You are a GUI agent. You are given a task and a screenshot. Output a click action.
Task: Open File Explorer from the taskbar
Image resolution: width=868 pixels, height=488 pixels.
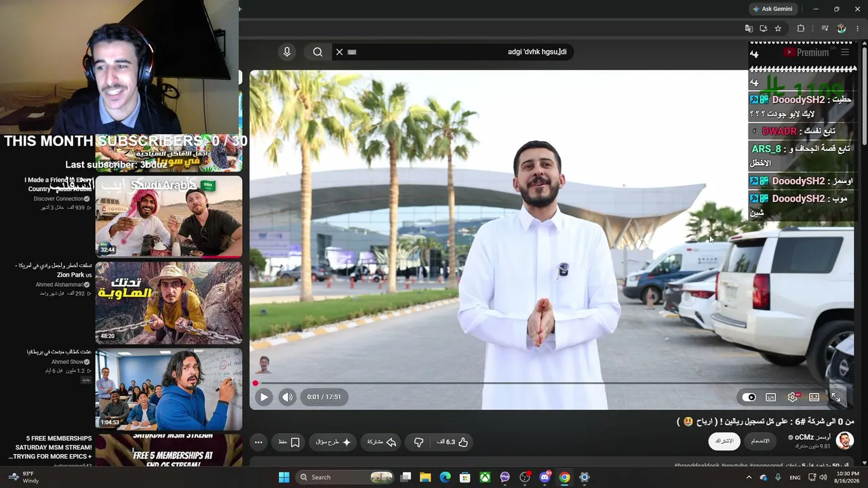click(x=425, y=477)
